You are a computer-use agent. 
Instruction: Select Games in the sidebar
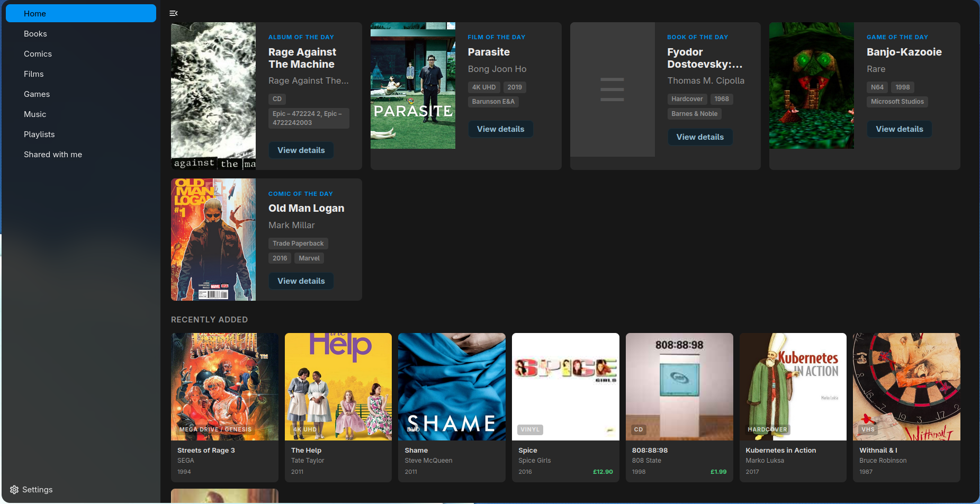click(x=81, y=94)
